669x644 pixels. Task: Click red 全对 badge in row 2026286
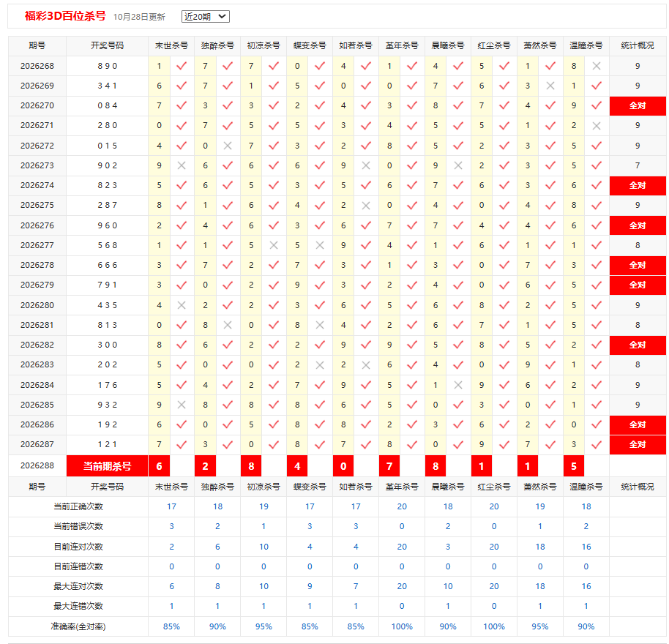coord(638,424)
